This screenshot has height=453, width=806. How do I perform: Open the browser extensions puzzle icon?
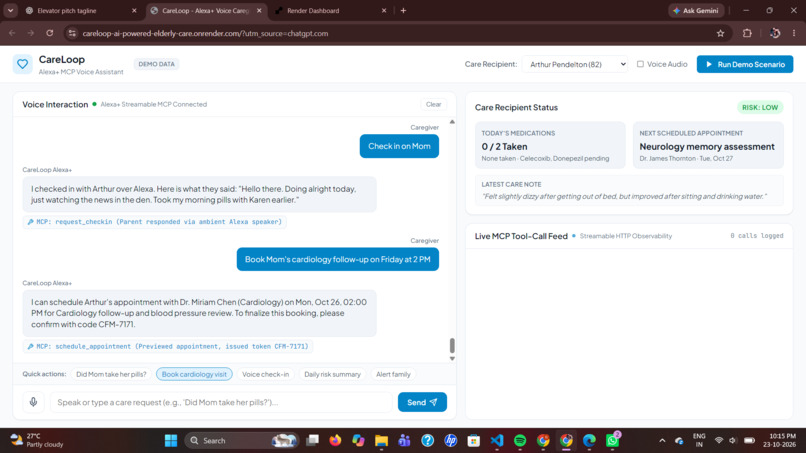[747, 33]
